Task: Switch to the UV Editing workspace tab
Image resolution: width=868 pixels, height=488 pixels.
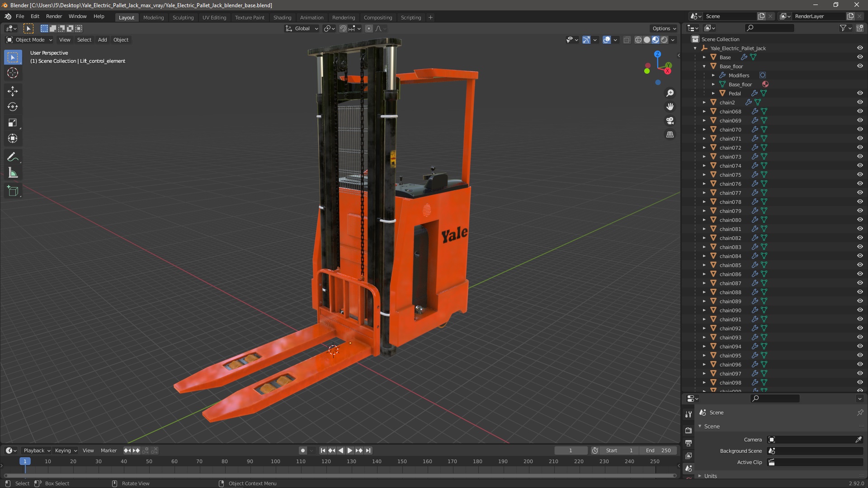Action: 214,18
